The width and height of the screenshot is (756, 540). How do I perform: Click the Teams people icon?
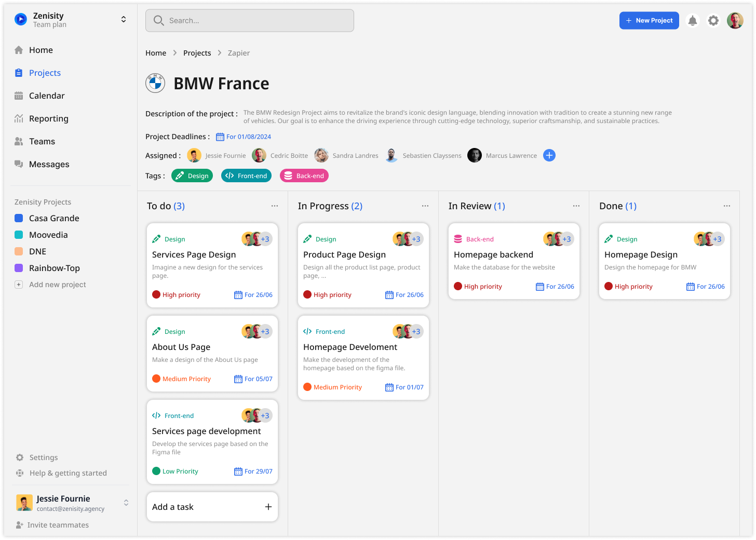click(x=19, y=141)
